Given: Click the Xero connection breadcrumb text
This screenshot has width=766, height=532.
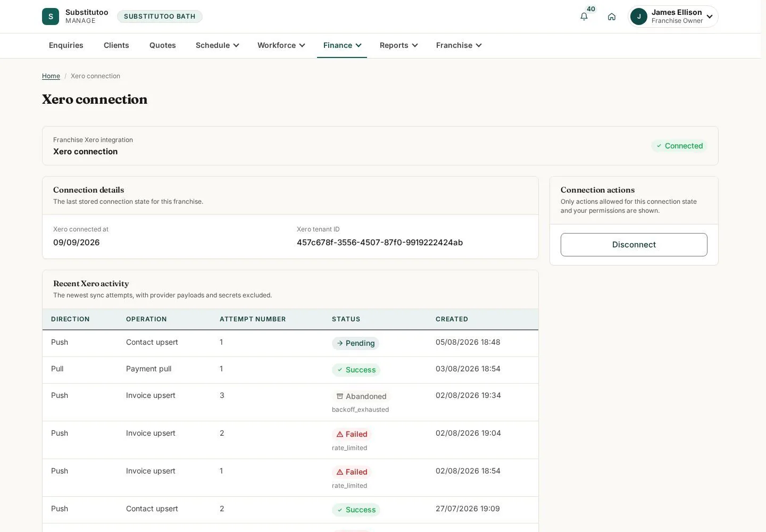Looking at the screenshot, I should coord(96,76).
